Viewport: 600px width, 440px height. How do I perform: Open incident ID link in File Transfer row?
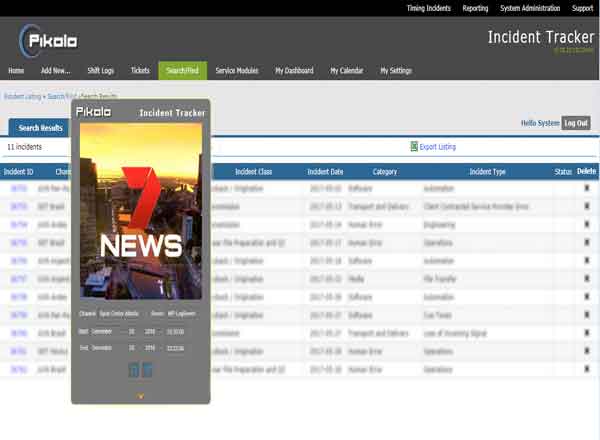(19, 279)
